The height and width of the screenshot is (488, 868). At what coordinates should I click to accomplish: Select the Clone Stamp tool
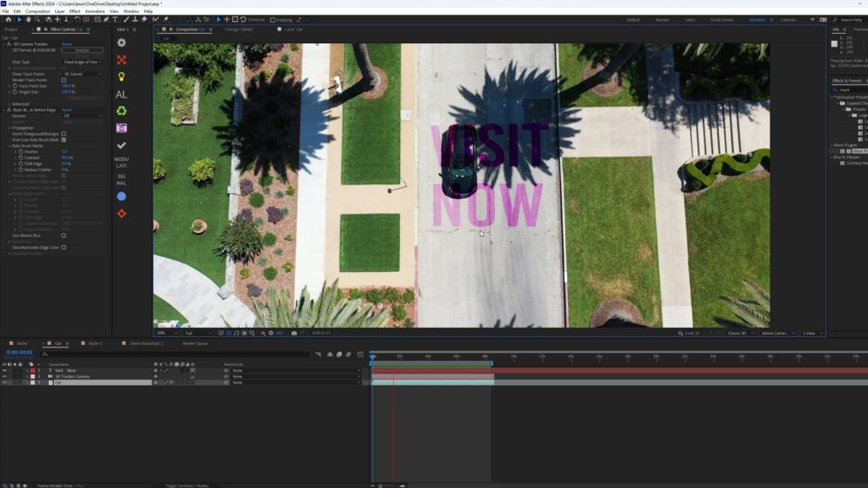135,19
